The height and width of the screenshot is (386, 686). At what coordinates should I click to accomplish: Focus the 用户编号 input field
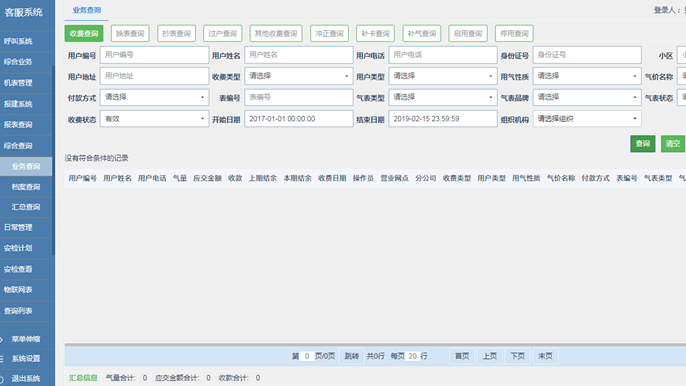(x=154, y=55)
